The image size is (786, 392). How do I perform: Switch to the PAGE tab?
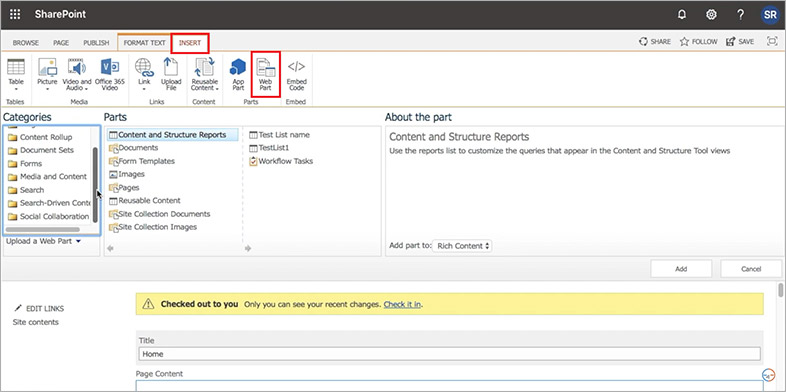click(x=61, y=43)
